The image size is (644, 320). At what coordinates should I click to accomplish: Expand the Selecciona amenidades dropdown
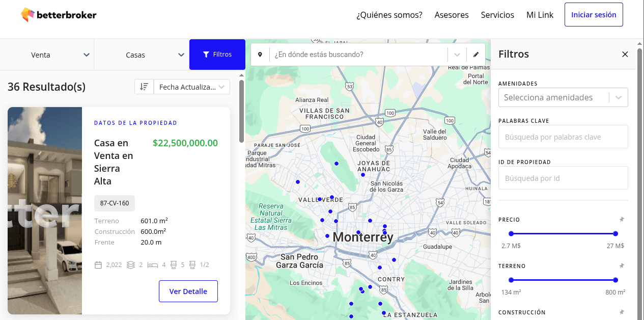click(x=619, y=97)
